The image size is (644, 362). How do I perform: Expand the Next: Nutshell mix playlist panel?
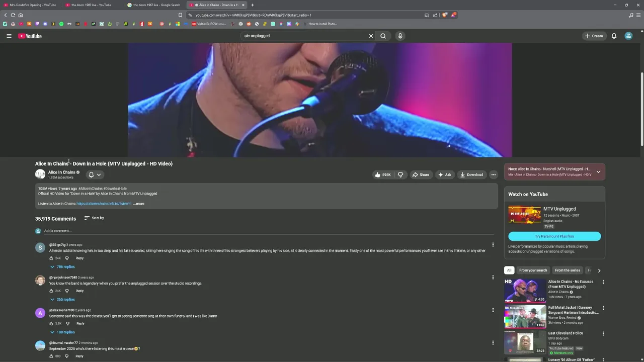coord(598,171)
